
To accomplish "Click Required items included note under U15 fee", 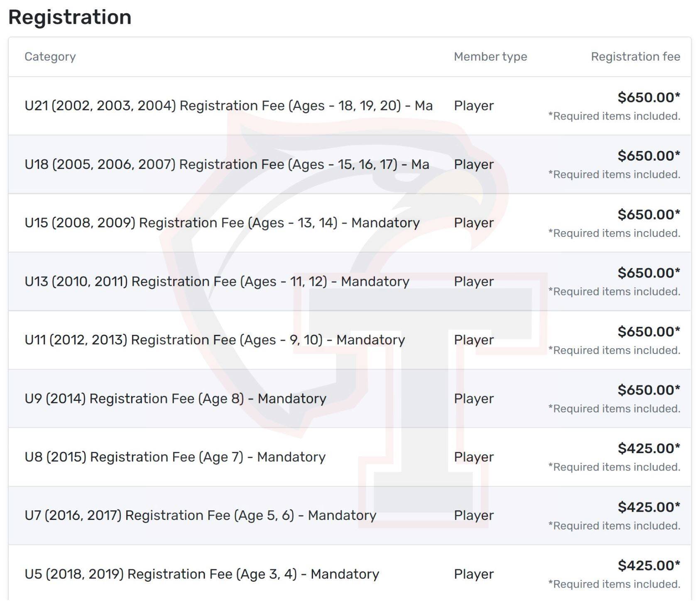I will pos(614,233).
